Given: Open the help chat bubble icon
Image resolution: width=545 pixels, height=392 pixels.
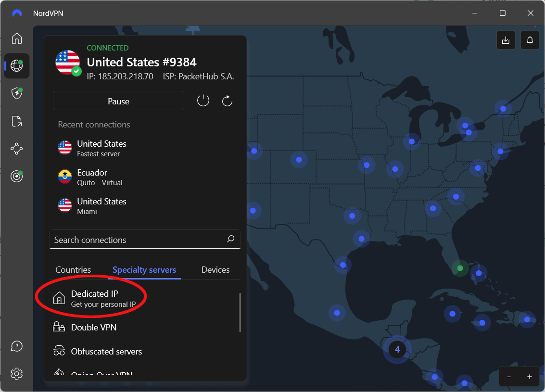Looking at the screenshot, I should coord(17,346).
